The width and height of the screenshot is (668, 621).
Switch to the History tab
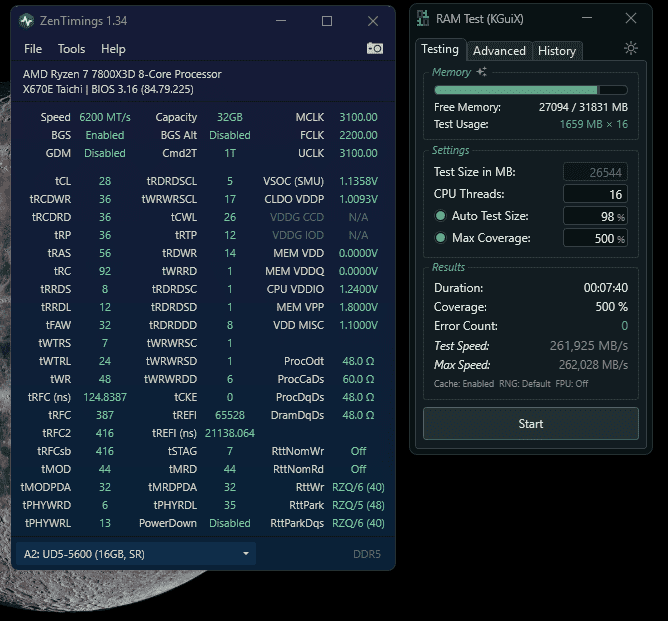point(557,51)
